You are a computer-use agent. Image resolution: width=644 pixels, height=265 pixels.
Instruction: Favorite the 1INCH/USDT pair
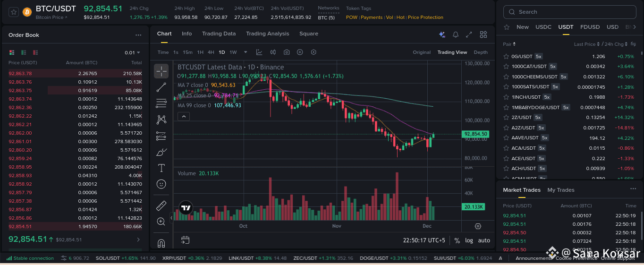click(x=506, y=97)
